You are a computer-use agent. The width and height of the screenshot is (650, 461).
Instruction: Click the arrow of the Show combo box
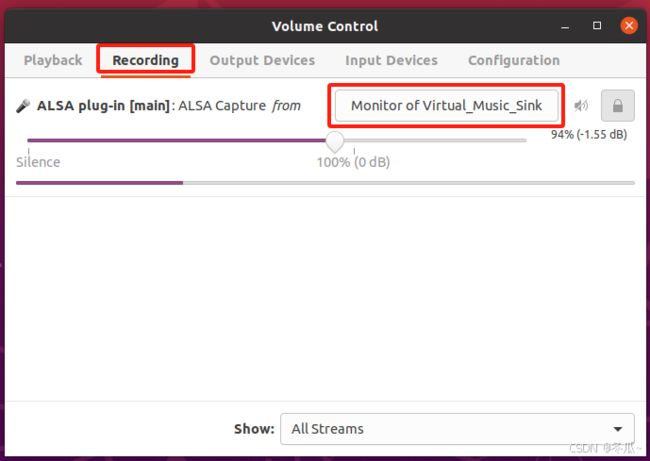[618, 429]
